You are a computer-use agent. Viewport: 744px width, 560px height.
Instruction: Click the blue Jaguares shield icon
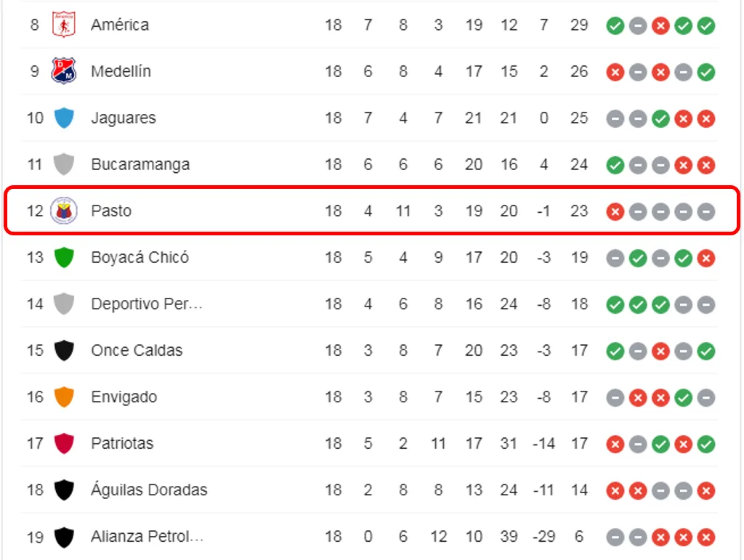click(x=64, y=118)
